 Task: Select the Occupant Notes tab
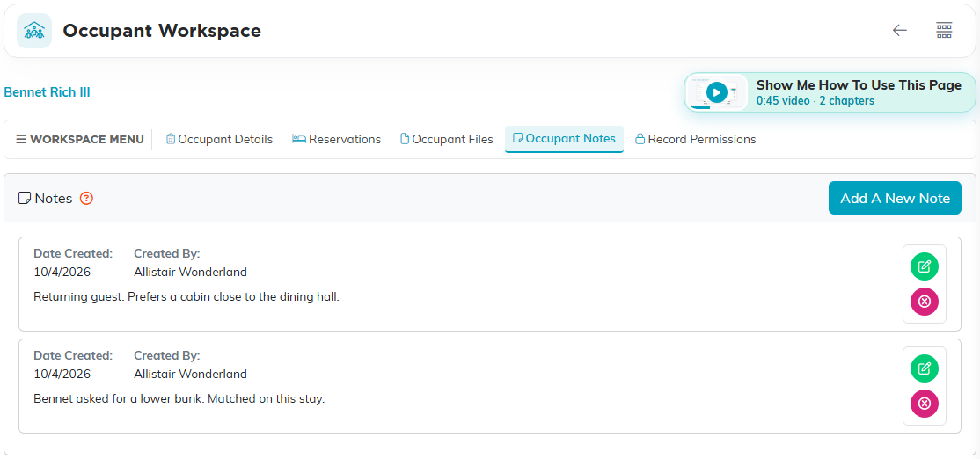pyautogui.click(x=564, y=139)
